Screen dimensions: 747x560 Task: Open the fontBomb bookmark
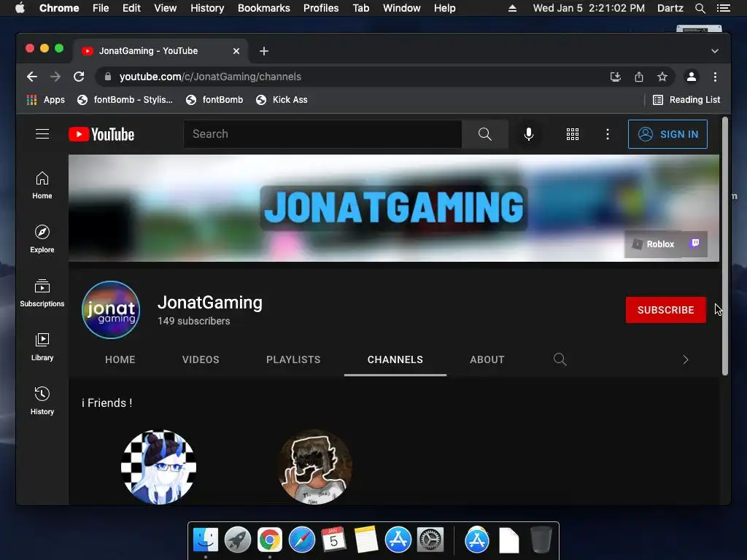214,100
